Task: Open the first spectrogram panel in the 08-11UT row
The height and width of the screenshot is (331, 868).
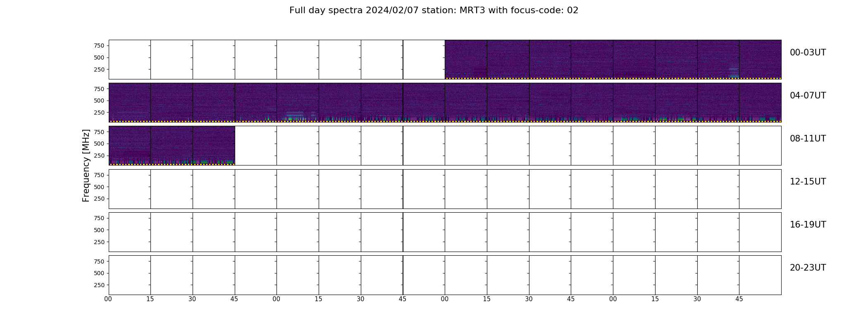Action: (129, 146)
